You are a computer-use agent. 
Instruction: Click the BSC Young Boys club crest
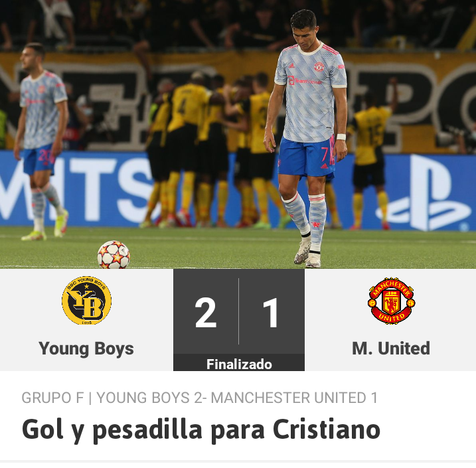pos(86,300)
